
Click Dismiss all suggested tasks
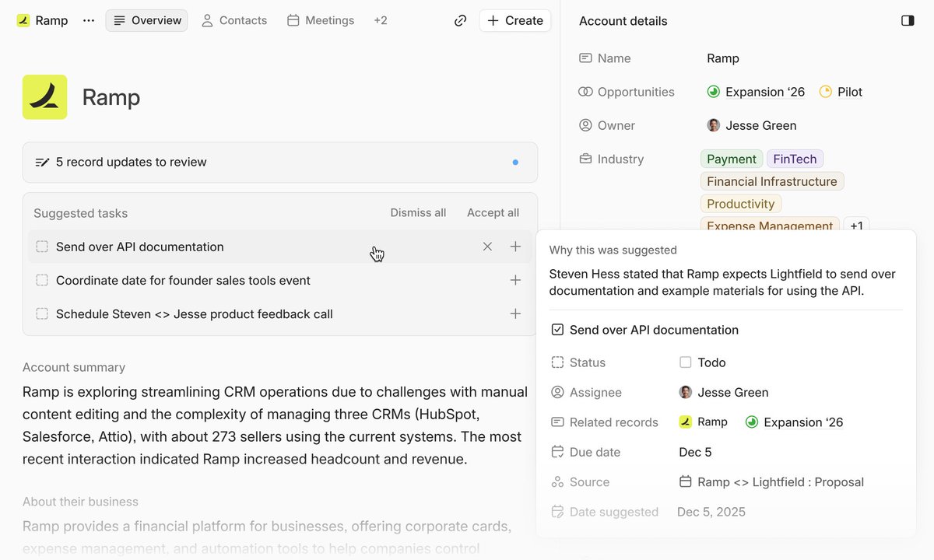coord(418,213)
